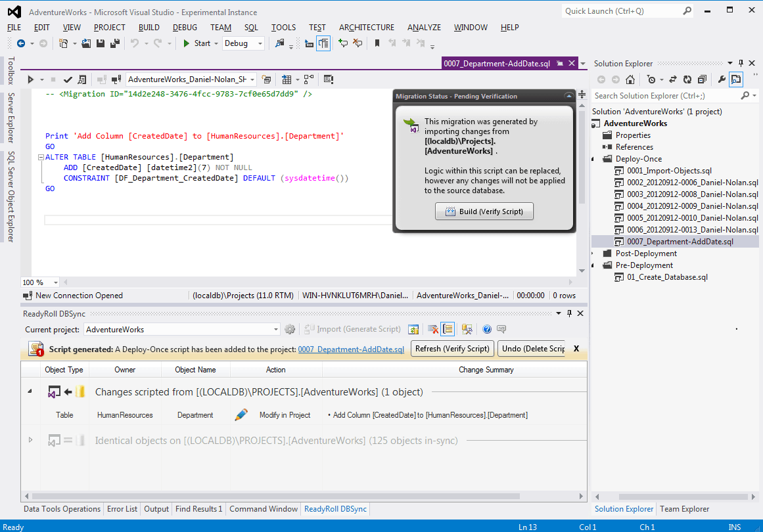Pin the 0007_Department-AddDate.sql tab

tap(560, 63)
